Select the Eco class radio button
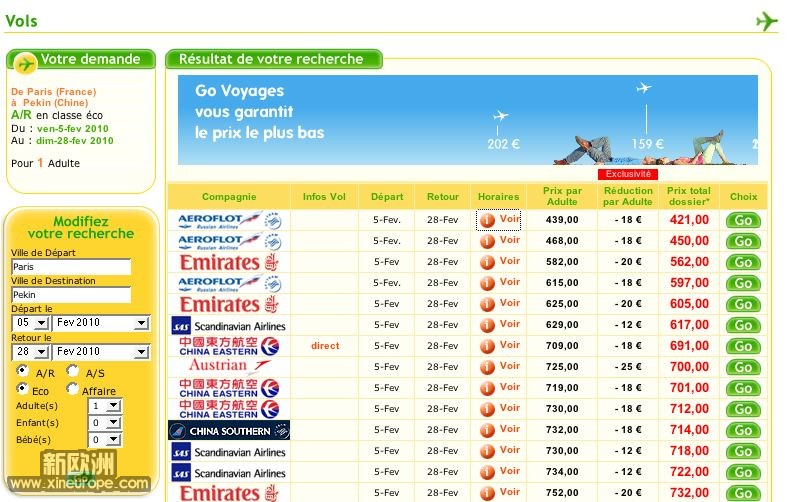 (x=22, y=389)
